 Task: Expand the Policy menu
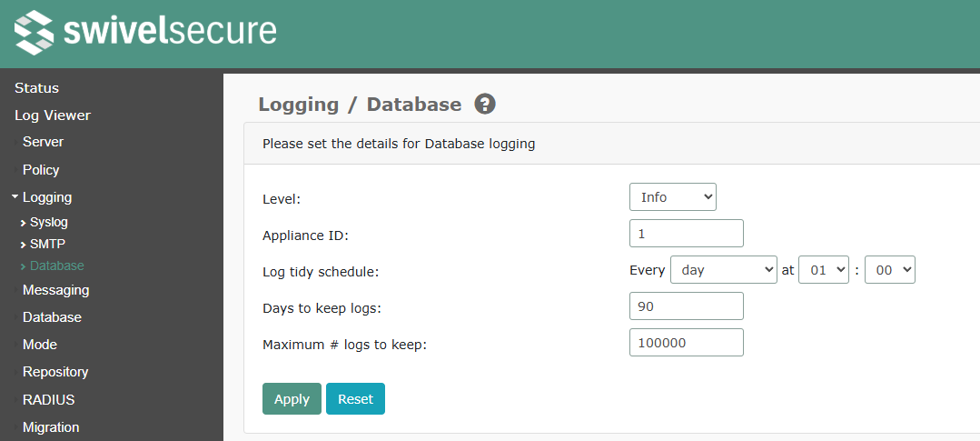[41, 170]
